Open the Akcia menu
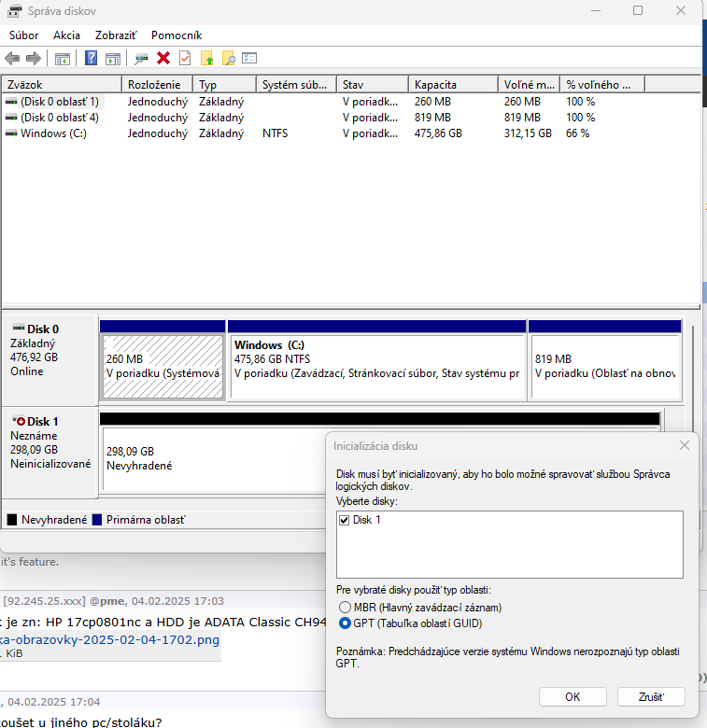This screenshot has height=728, width=707. tap(66, 35)
